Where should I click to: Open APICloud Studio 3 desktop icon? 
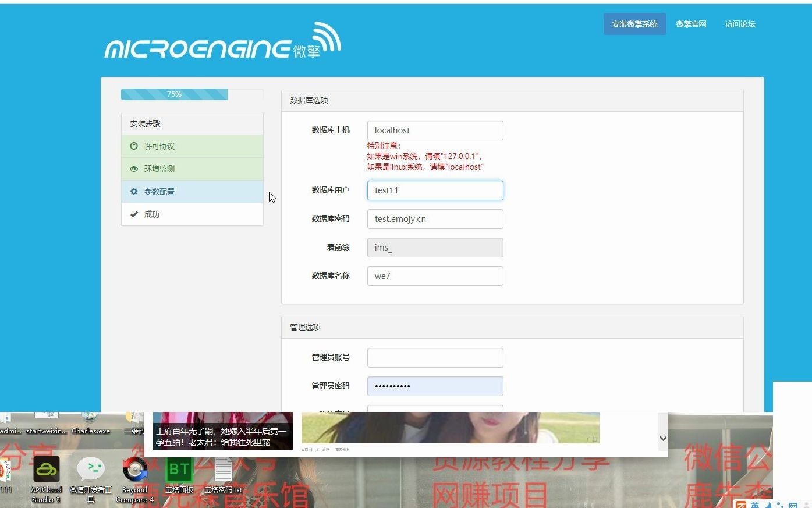point(46,479)
